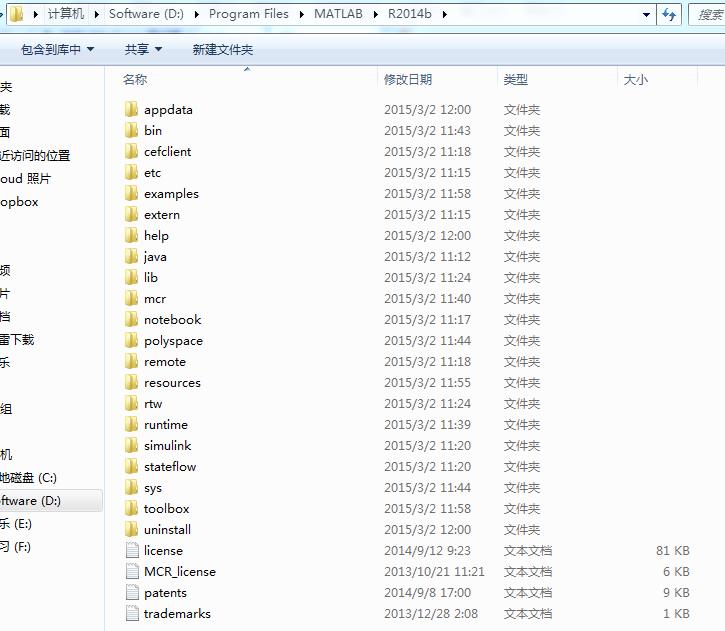The height and width of the screenshot is (631, 725).
Task: Select local disk (C:) in sidebar
Action: (x=29, y=478)
